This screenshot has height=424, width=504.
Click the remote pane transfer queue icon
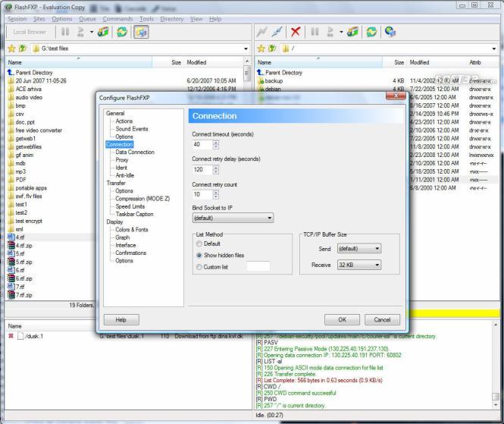(x=352, y=32)
